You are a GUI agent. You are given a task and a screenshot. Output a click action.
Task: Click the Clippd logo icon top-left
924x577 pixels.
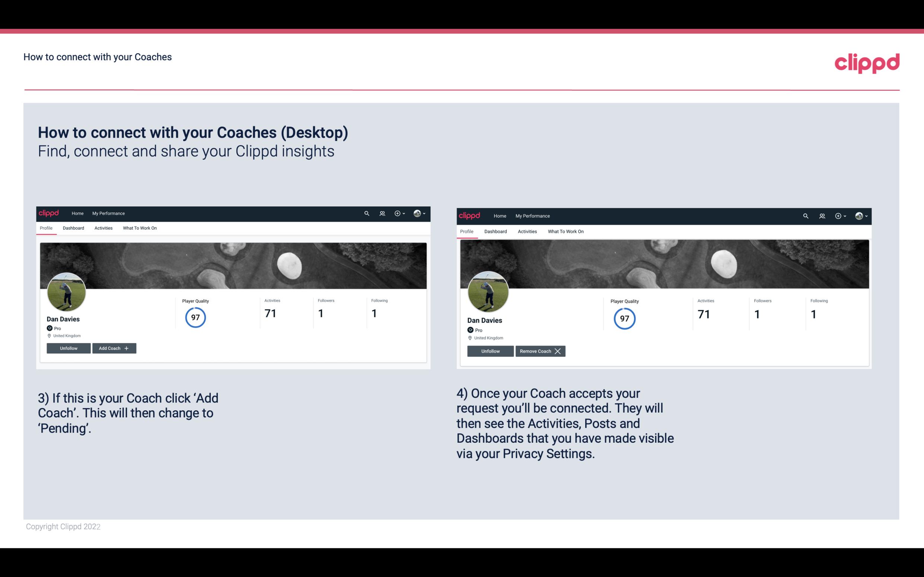point(49,213)
